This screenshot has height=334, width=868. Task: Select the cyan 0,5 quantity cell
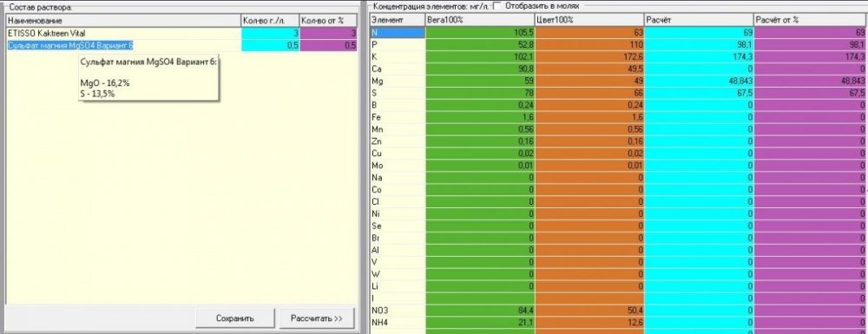[x=270, y=45]
